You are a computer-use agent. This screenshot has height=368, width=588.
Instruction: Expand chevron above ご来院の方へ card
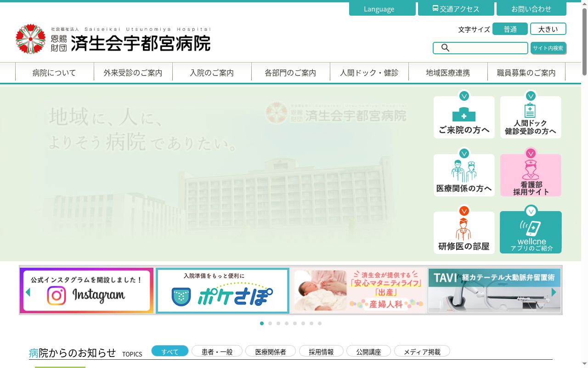tap(464, 96)
